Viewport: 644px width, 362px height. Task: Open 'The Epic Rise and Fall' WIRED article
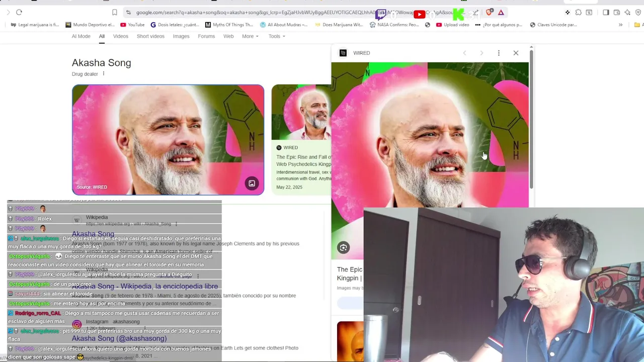[303, 160]
